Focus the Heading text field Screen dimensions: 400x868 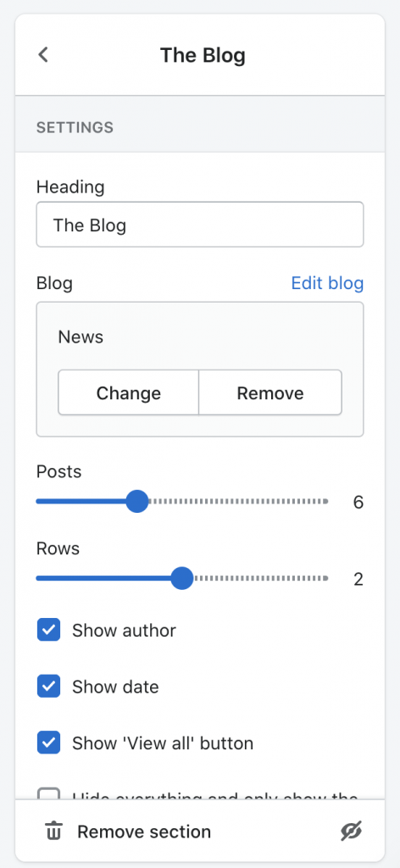(x=200, y=224)
